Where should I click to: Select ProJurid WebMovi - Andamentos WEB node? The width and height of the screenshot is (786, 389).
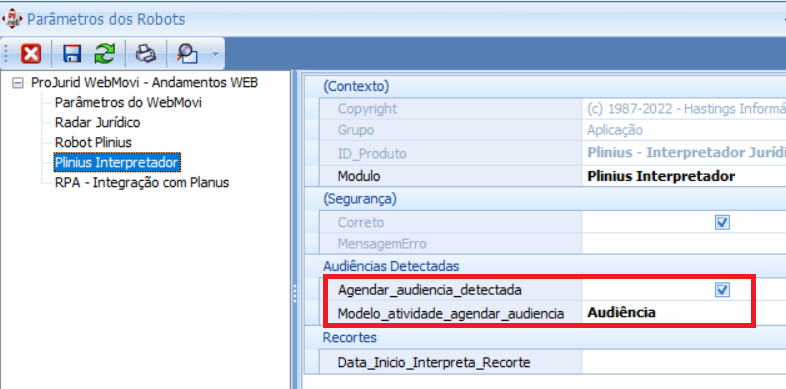pos(144,83)
